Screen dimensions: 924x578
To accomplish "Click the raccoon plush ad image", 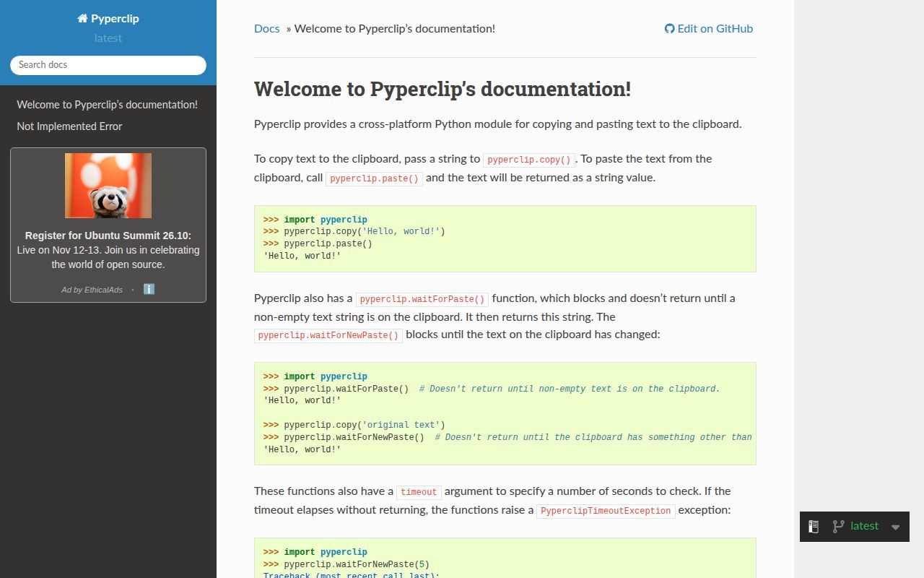I will tap(108, 186).
